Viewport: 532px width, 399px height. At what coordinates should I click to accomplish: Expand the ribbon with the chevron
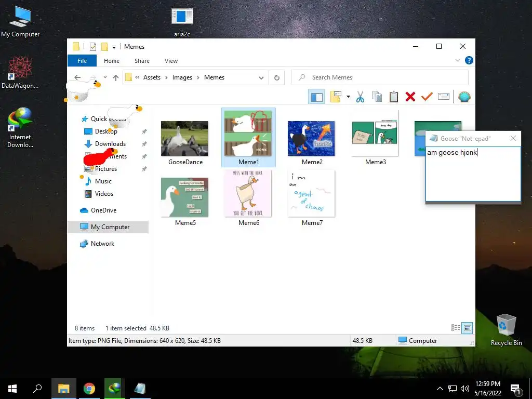(x=457, y=60)
